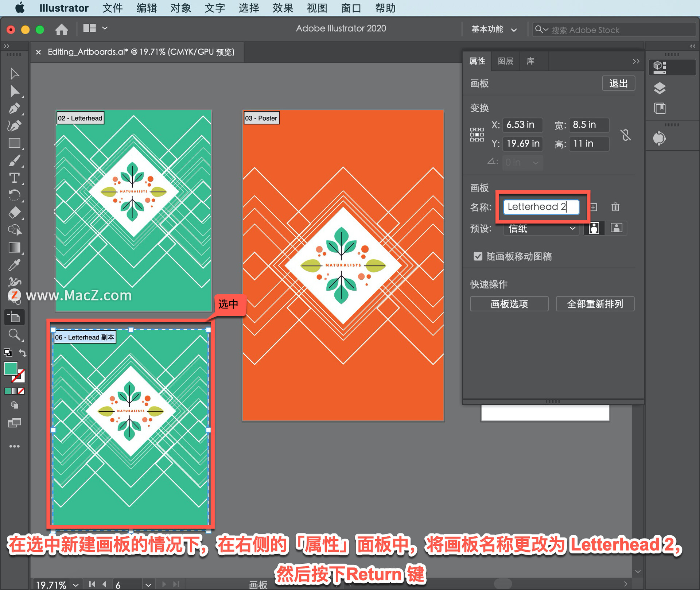Open the artboard preset dropdown
This screenshot has height=590, width=700.
point(541,229)
